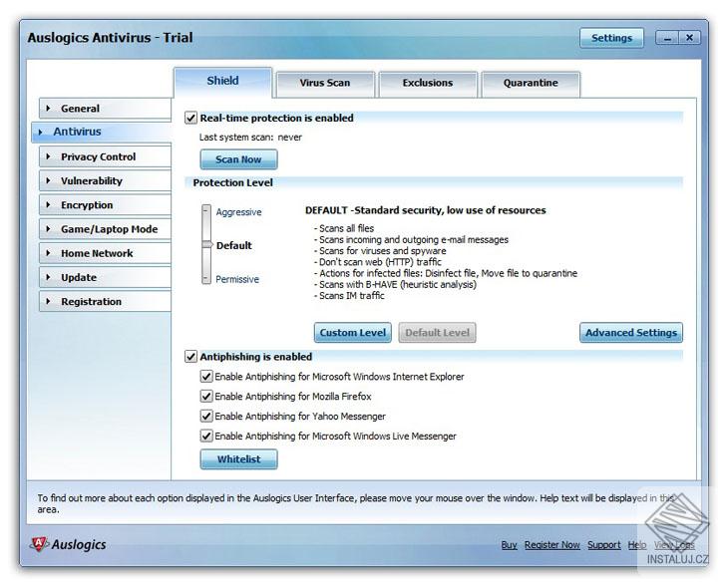Open Advanced Settings

click(x=631, y=333)
